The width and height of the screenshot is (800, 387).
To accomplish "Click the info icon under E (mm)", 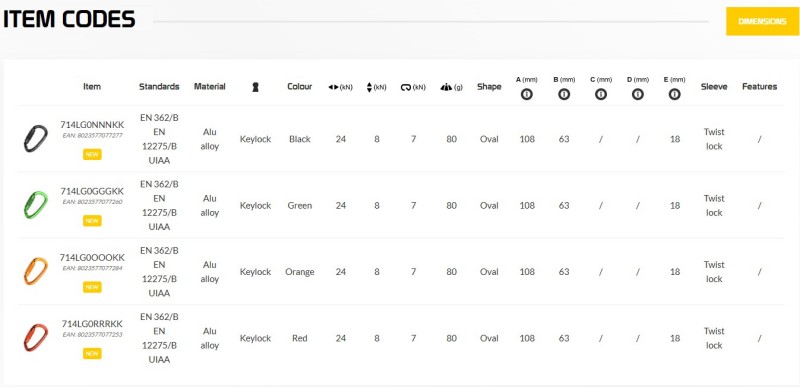I will point(674,94).
